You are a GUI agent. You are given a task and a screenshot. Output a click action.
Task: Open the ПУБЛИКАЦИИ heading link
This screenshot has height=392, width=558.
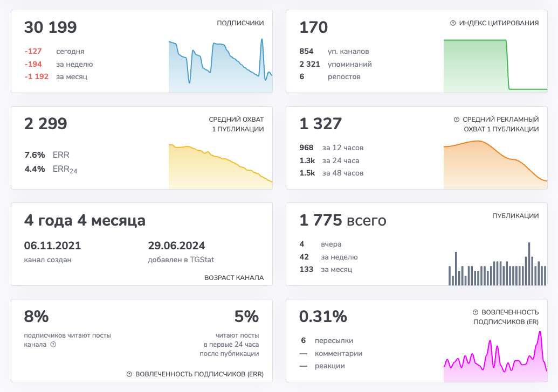[x=515, y=216]
